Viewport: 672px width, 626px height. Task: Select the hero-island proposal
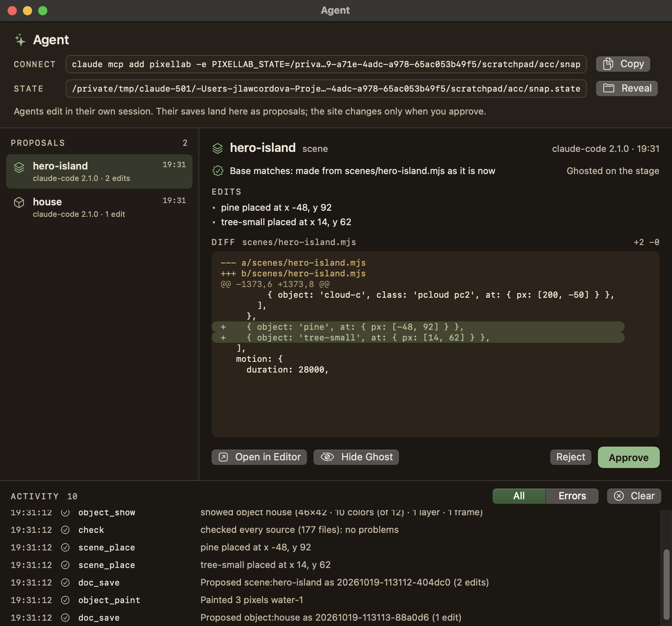(99, 171)
